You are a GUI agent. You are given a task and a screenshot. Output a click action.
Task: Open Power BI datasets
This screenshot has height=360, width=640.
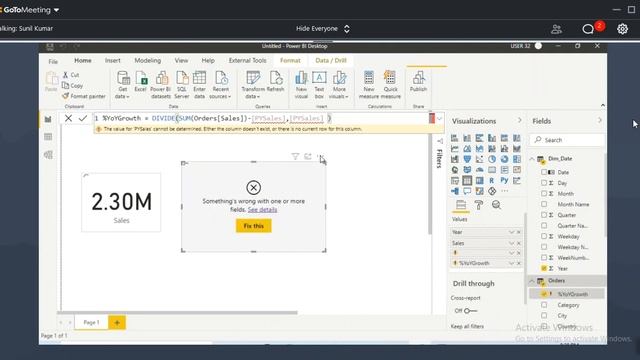click(x=161, y=85)
